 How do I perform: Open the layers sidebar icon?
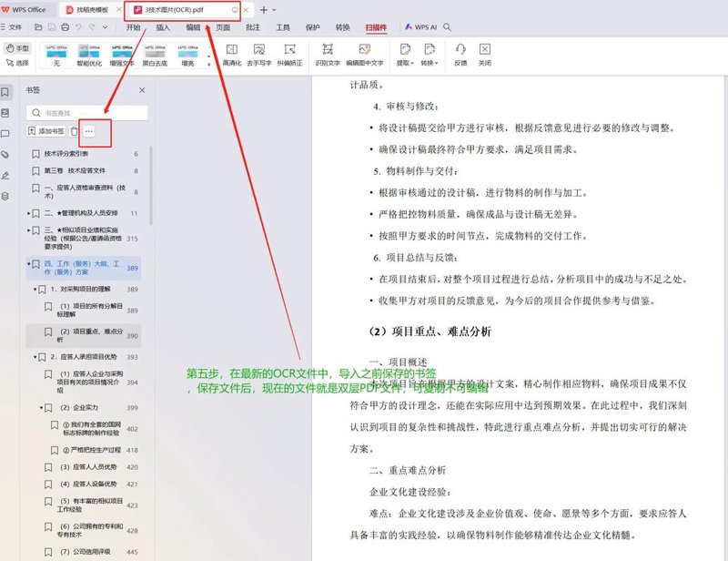pos(5,196)
